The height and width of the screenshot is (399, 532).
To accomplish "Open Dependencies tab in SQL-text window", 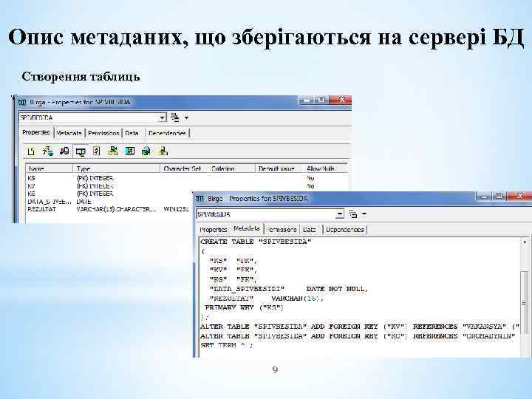I will pos(345,230).
